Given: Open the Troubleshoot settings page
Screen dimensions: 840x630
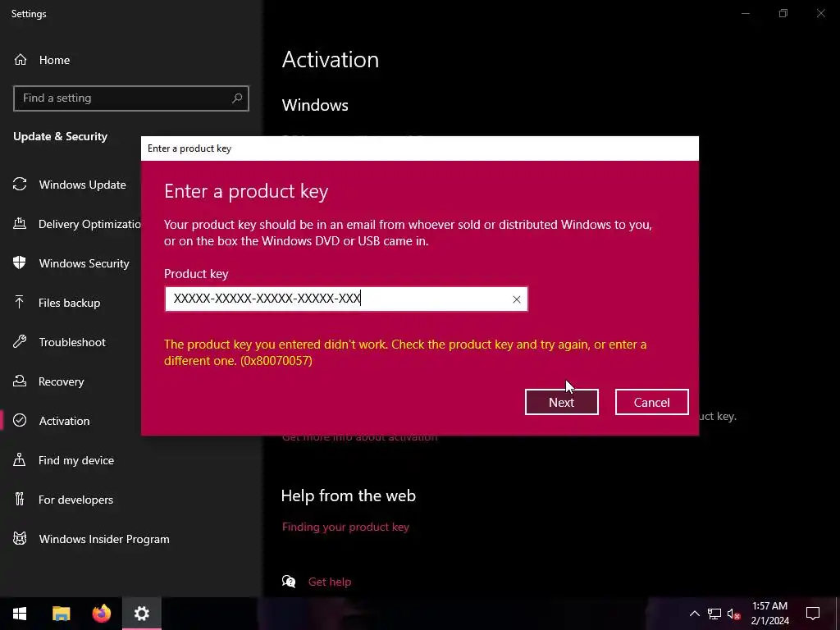Looking at the screenshot, I should tap(72, 342).
